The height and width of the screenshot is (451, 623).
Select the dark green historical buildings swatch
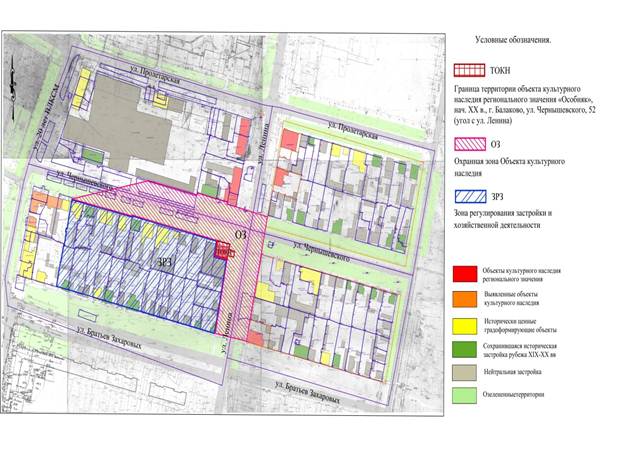click(464, 350)
